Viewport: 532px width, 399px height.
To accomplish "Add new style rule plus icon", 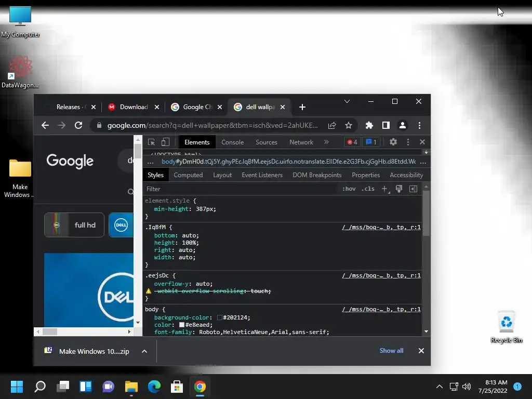I will pos(385,189).
